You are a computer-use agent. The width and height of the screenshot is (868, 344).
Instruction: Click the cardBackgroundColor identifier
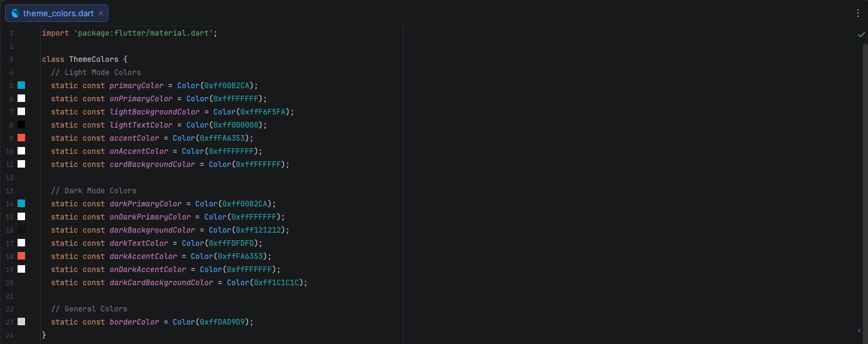152,164
